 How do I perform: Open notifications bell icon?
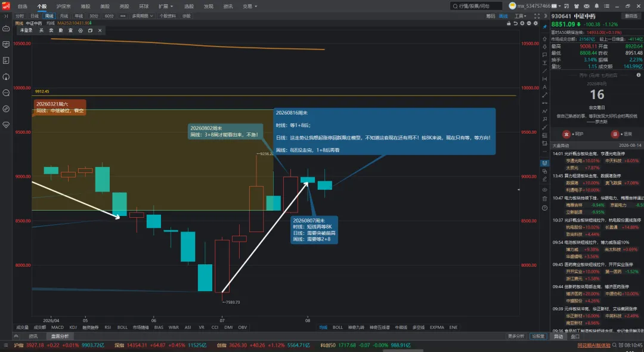click(596, 6)
